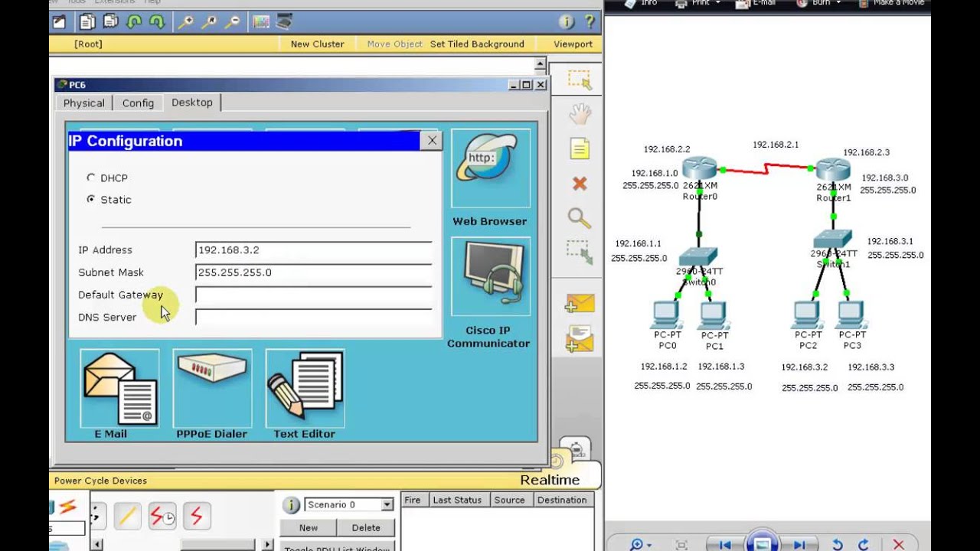
Task: Click the Add Simple PDU envelope icon
Action: [x=580, y=304]
